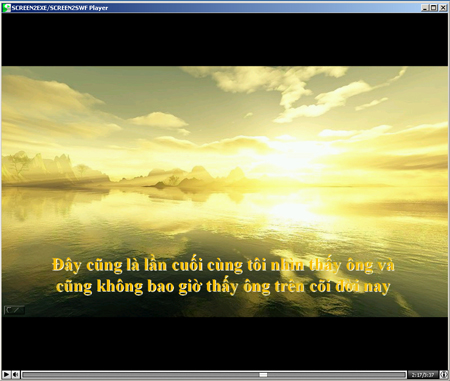Click the seek bar position thumb
The width and height of the screenshot is (450, 381).
[263, 375]
